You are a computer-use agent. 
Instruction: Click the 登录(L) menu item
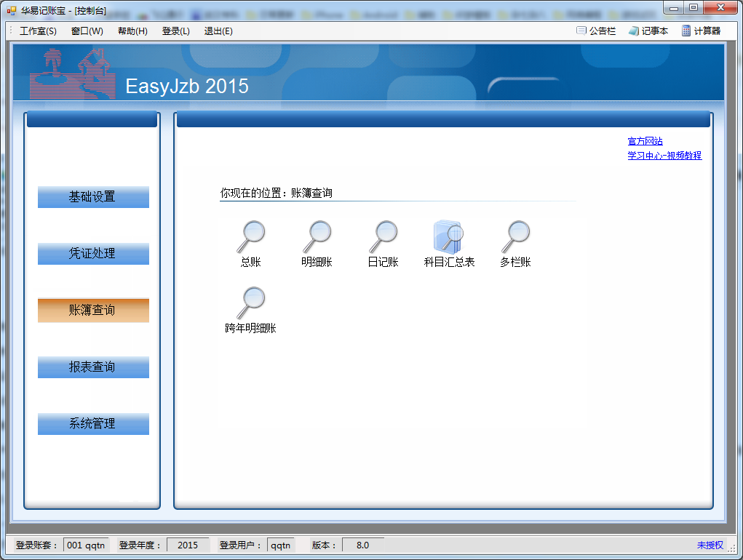(176, 31)
